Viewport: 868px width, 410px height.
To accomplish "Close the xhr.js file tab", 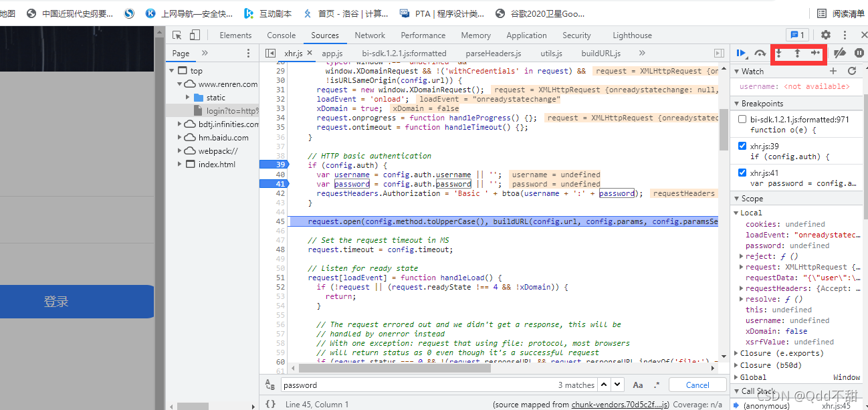I will point(308,53).
